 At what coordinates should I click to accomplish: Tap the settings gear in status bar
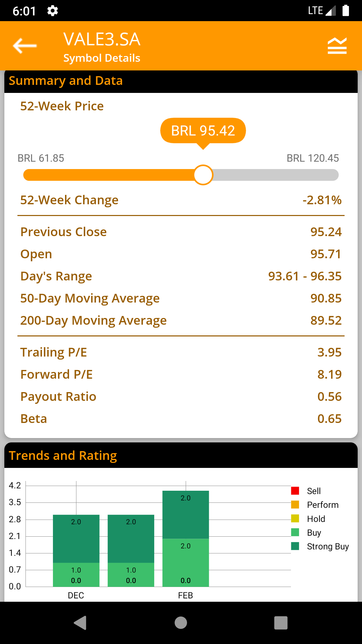click(x=53, y=11)
